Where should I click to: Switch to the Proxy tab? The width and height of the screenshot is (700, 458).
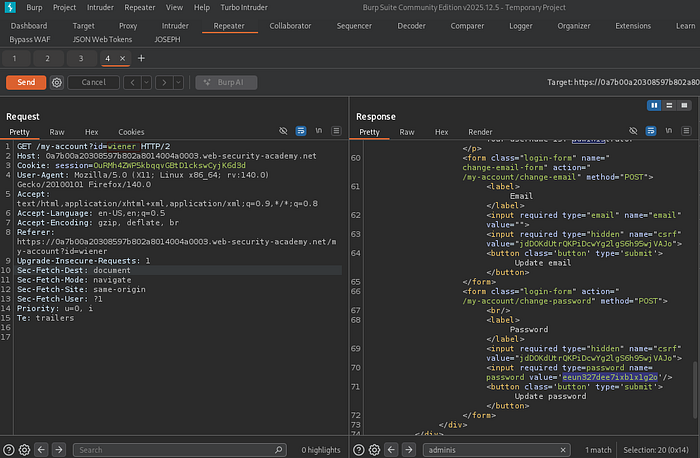coord(128,26)
